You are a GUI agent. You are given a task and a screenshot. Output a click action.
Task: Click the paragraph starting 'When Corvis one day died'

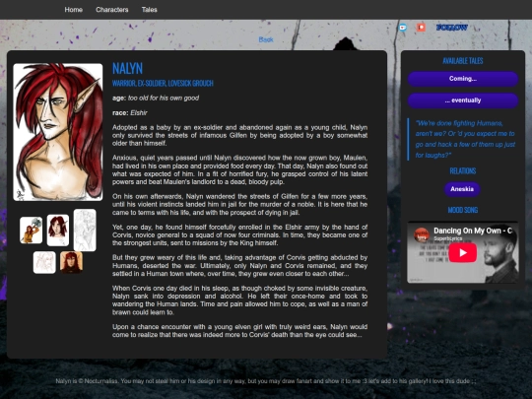point(239,300)
